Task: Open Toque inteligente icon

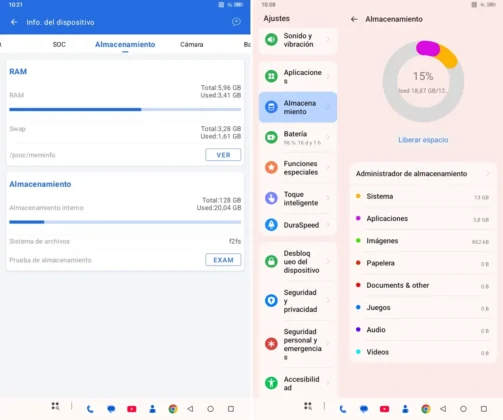Action: click(x=271, y=198)
